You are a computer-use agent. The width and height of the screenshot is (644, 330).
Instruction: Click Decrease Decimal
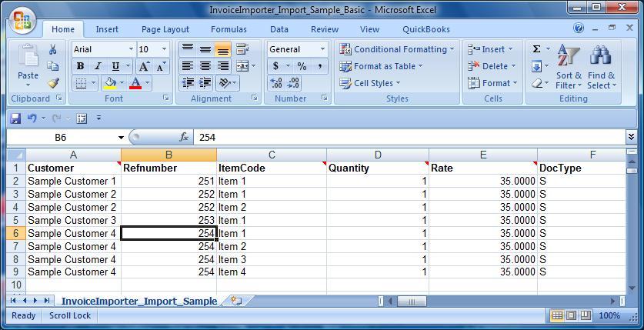[x=293, y=83]
